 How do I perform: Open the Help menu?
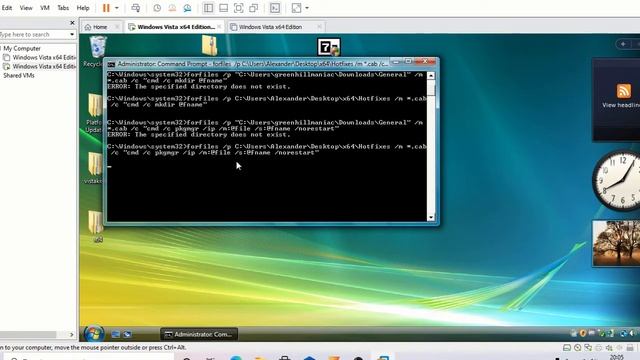[x=83, y=8]
